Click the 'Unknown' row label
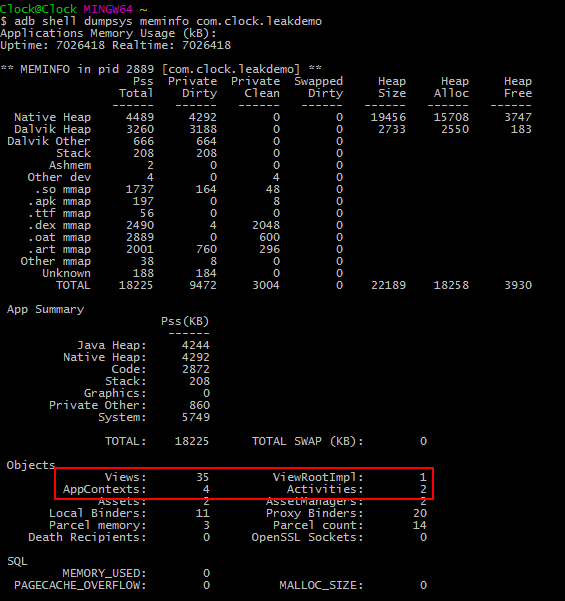This screenshot has width=565, height=601. [66, 273]
